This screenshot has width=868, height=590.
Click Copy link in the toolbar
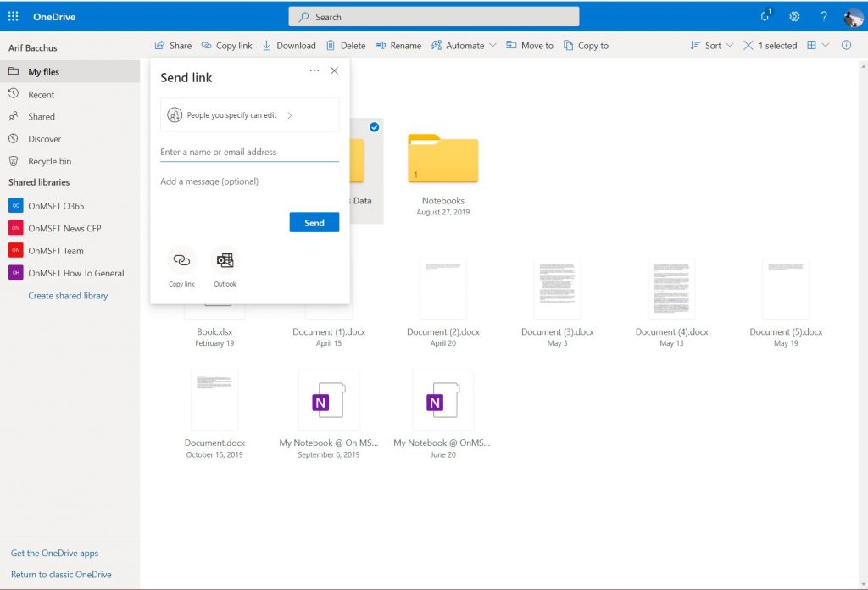(x=226, y=46)
